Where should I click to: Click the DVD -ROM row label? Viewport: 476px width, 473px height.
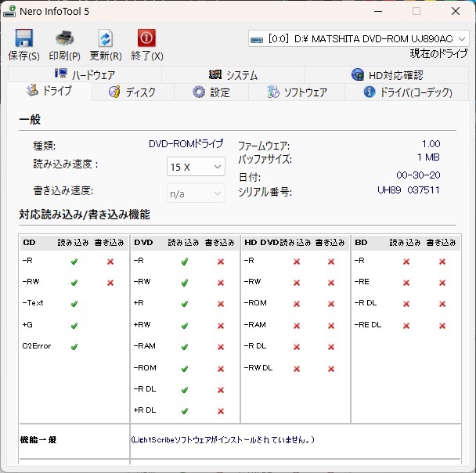[x=145, y=367]
